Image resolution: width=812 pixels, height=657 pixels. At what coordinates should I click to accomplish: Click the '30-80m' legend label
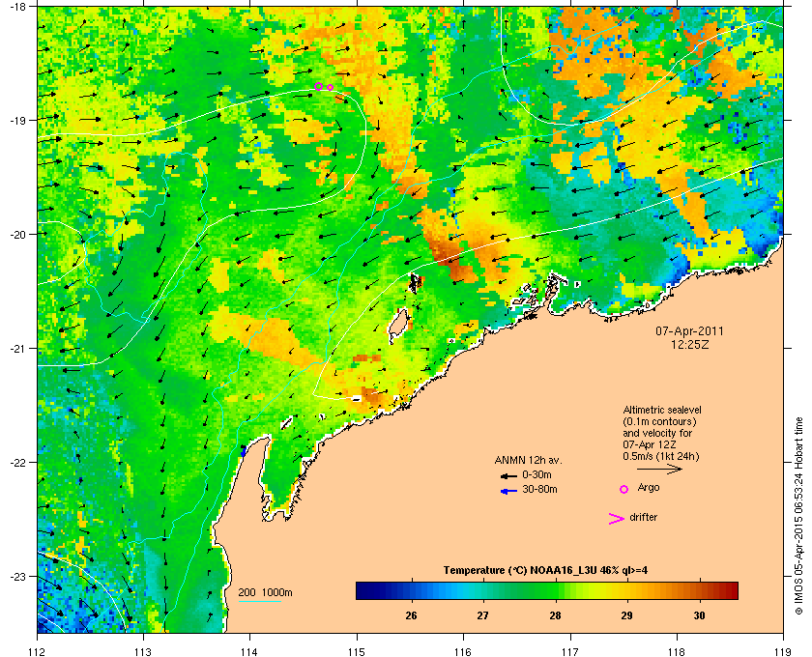(539, 489)
